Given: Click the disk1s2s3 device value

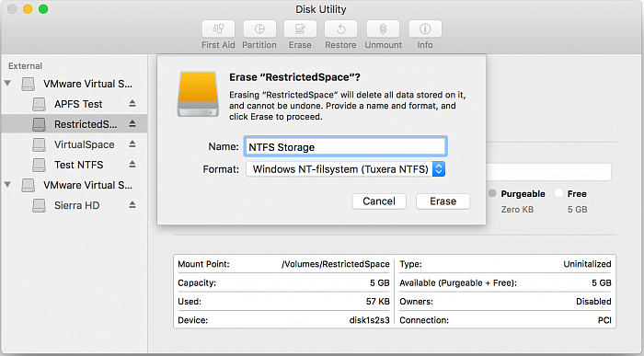Looking at the screenshot, I should pos(369,320).
